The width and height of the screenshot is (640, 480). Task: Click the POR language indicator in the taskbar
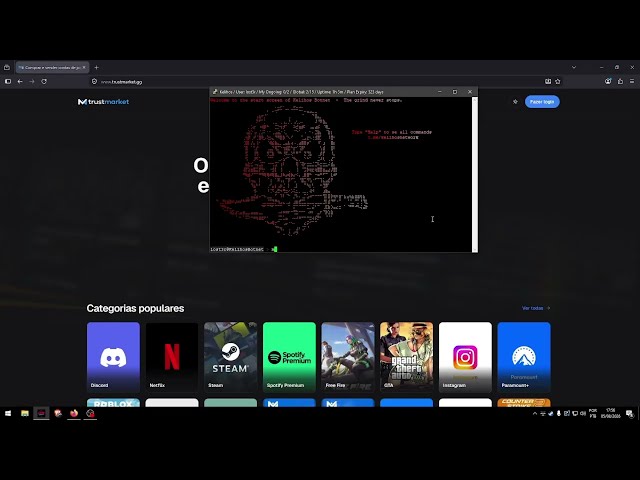click(x=593, y=413)
